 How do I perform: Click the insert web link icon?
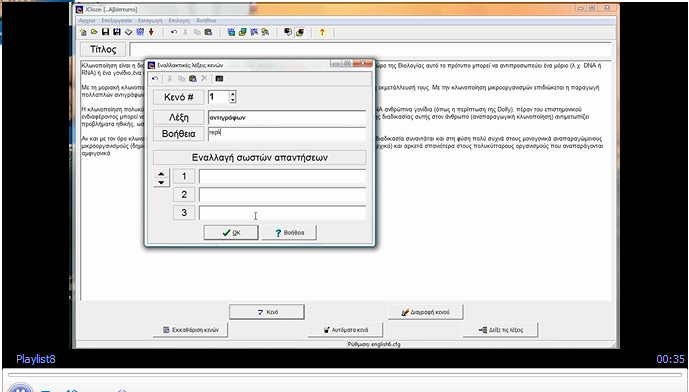[x=254, y=32]
